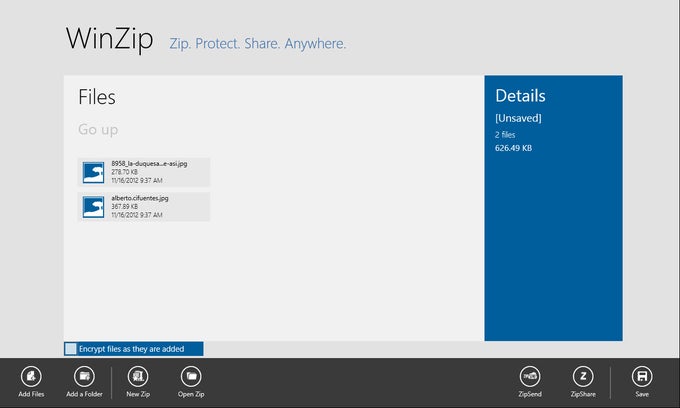Click the Details panel heading

pos(520,96)
